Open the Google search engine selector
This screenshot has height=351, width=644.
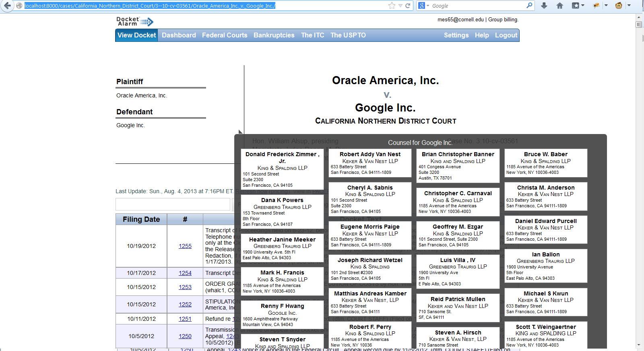tap(424, 6)
